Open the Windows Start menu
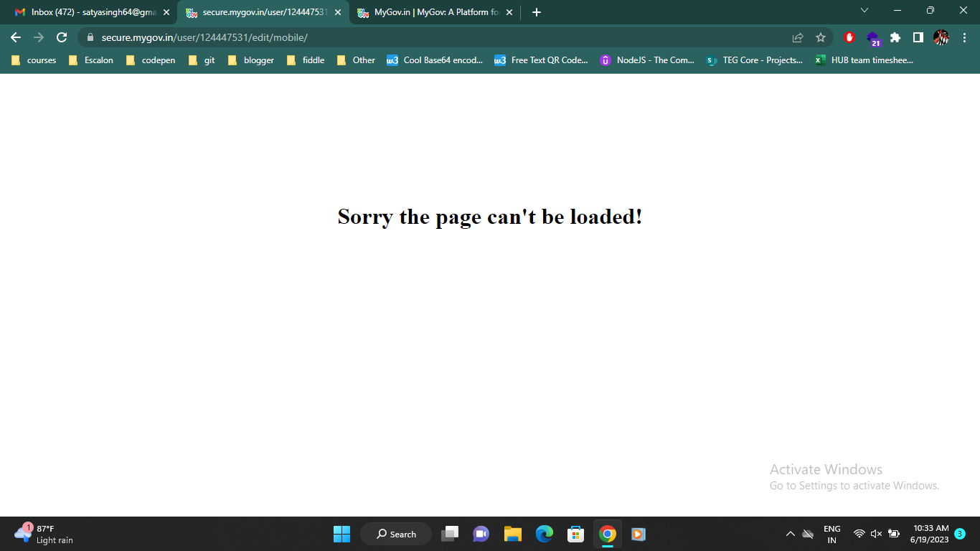 [341, 534]
